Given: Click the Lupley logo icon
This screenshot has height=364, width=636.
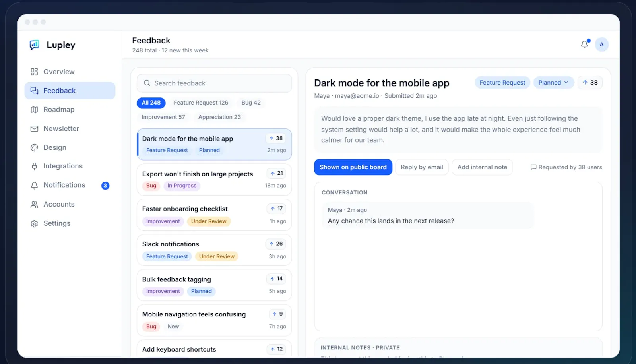Looking at the screenshot, I should (x=35, y=45).
